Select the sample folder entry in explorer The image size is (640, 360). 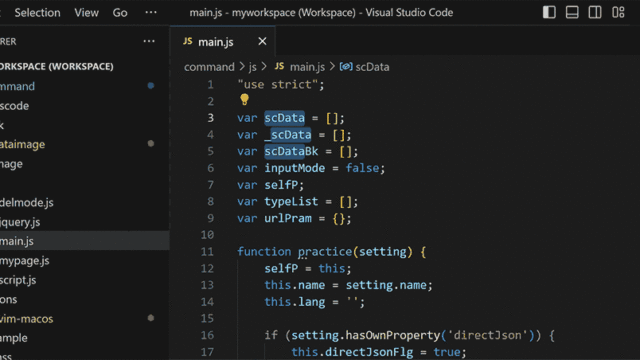coord(13,338)
